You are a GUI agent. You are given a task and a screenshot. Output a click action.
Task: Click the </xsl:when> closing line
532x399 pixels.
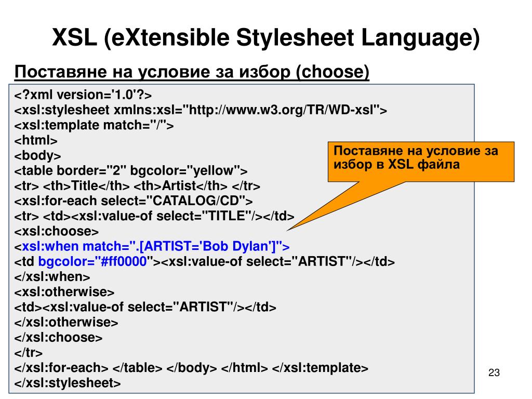click(x=52, y=276)
